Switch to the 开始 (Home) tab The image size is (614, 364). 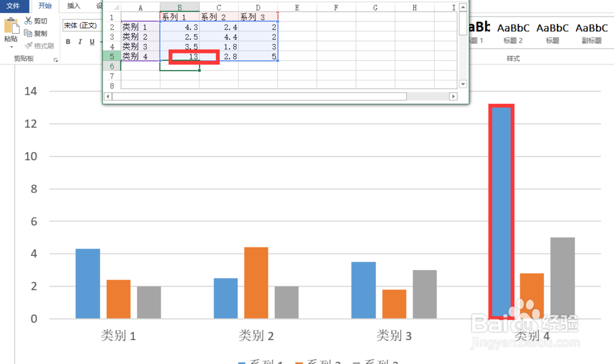[45, 6]
